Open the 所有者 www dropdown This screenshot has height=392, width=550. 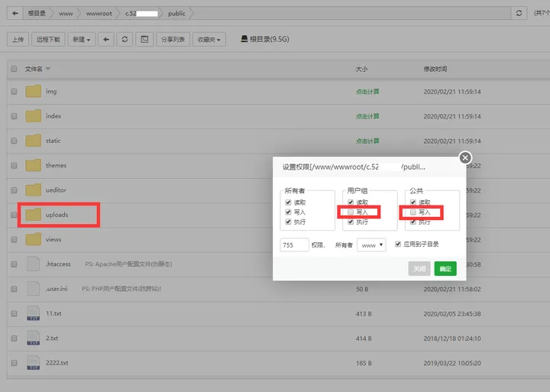click(x=371, y=245)
